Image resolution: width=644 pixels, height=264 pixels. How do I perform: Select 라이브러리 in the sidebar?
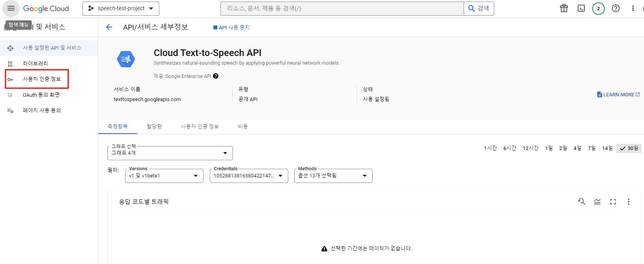[x=49, y=63]
